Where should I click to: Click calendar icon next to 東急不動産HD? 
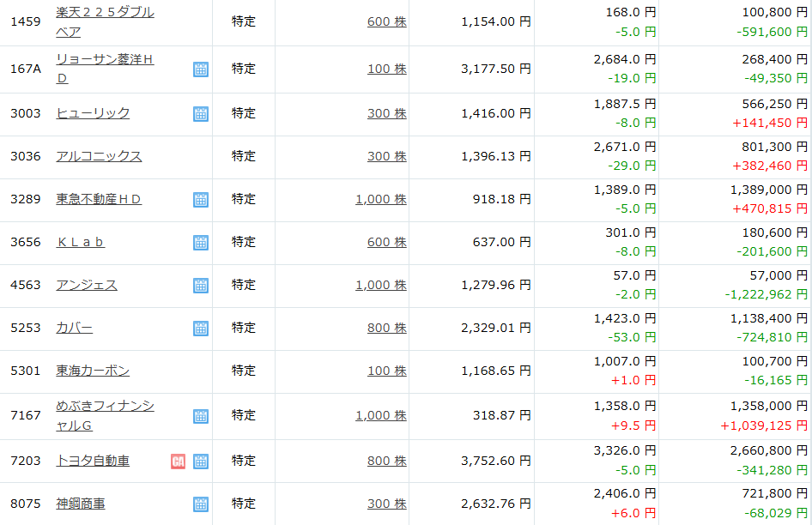pyautogui.click(x=201, y=200)
